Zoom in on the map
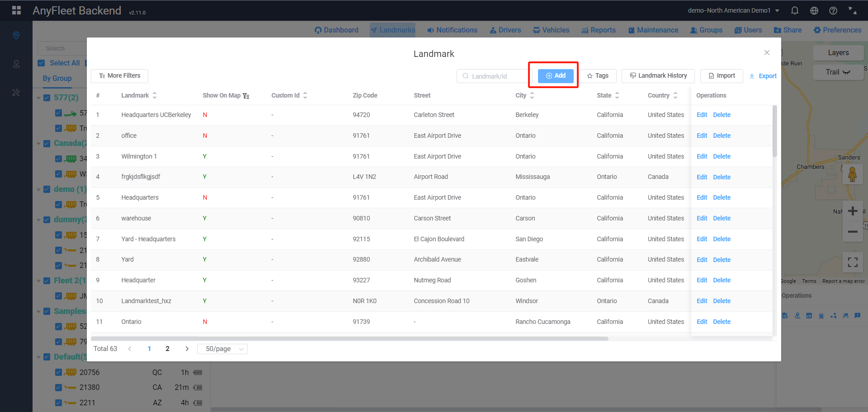 tap(853, 211)
